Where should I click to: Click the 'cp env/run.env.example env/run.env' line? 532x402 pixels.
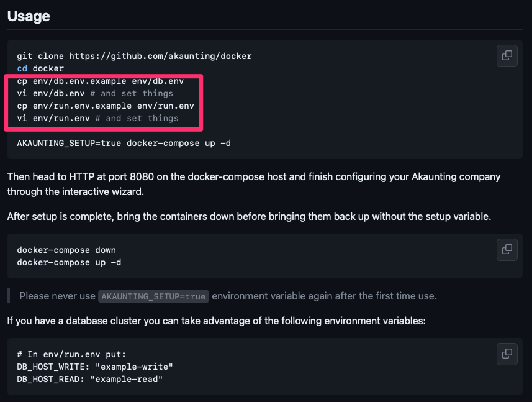(106, 106)
